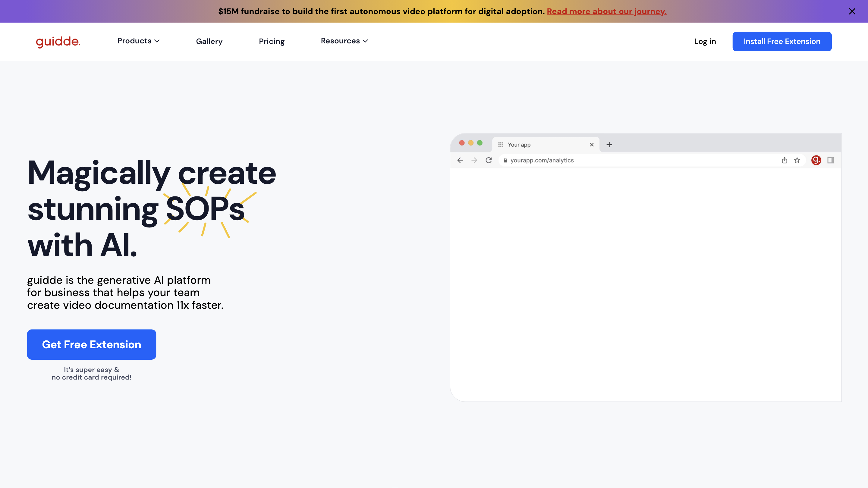Image resolution: width=868 pixels, height=488 pixels.
Task: Add new tab with plus icon
Action: coord(609,145)
